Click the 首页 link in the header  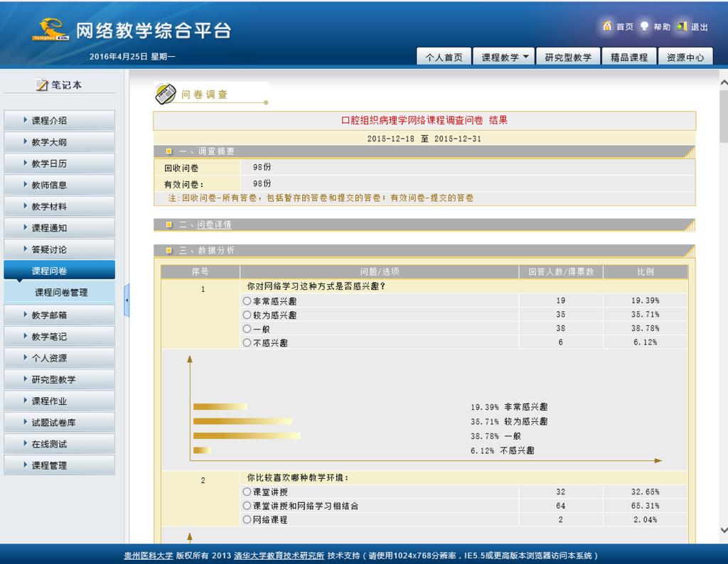click(624, 27)
